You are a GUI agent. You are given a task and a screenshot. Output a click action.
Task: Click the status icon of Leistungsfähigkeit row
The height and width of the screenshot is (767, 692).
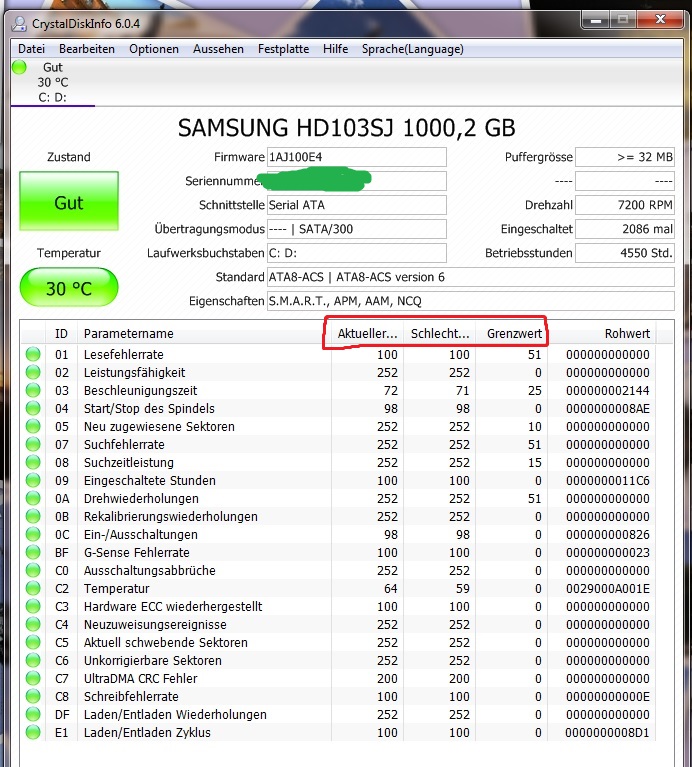point(33,372)
